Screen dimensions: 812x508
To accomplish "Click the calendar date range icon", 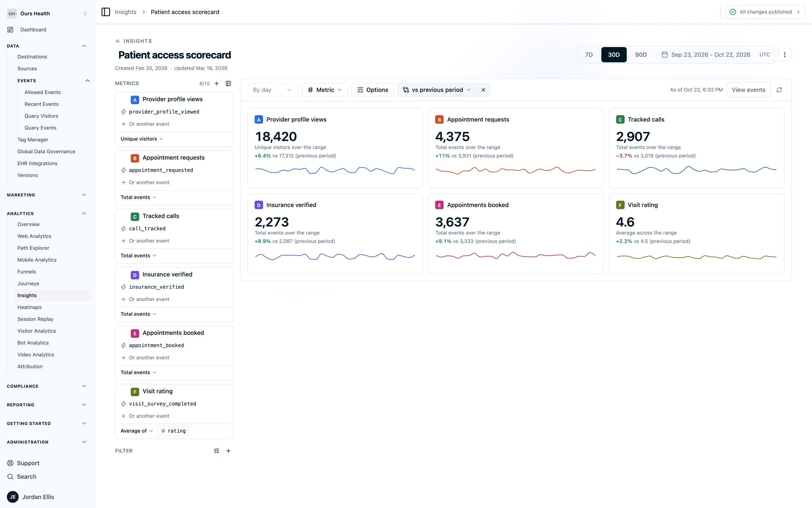I will click(x=665, y=55).
